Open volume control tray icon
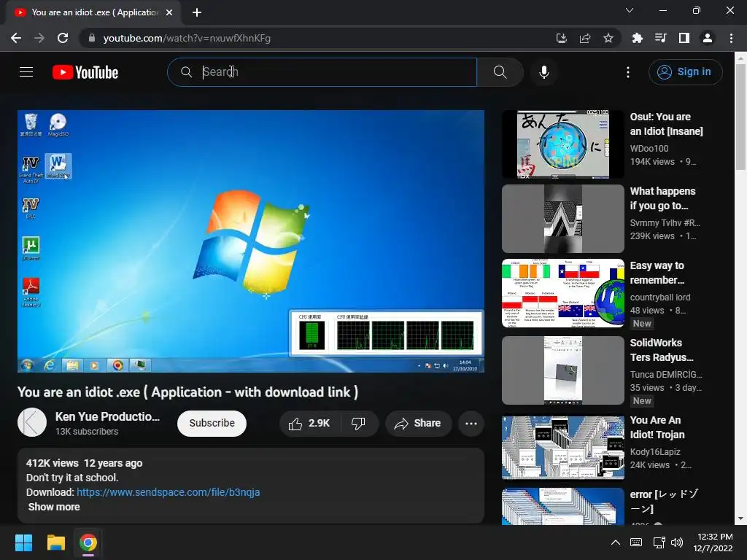This screenshot has height=560, width=747. pos(676,542)
